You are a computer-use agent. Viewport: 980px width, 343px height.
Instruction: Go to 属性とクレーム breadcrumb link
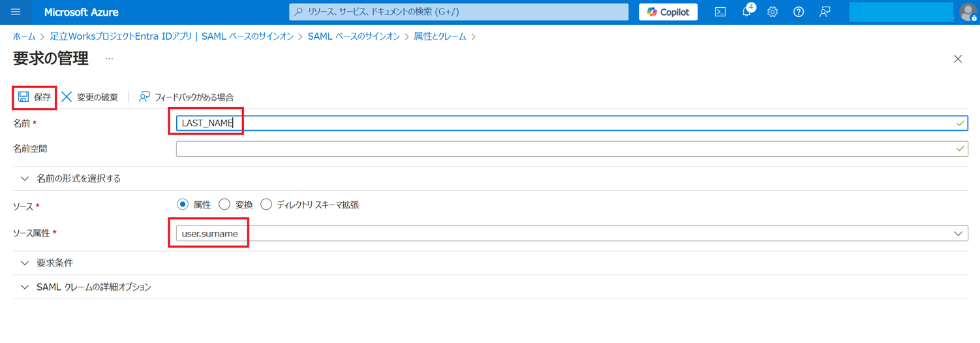pyautogui.click(x=440, y=37)
